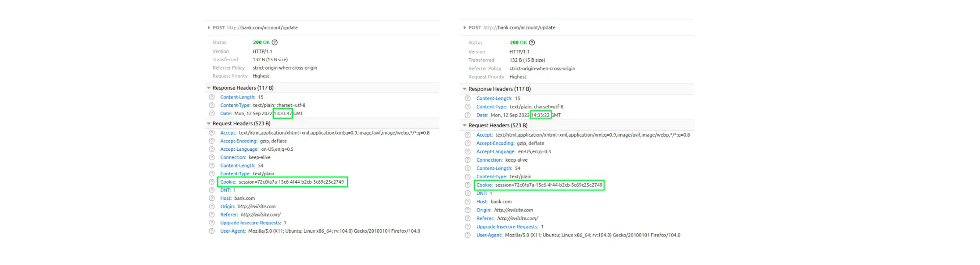Select the 14:33:22 time in Date header
Image resolution: width=980 pixels, height=265 pixels.
(x=540, y=115)
